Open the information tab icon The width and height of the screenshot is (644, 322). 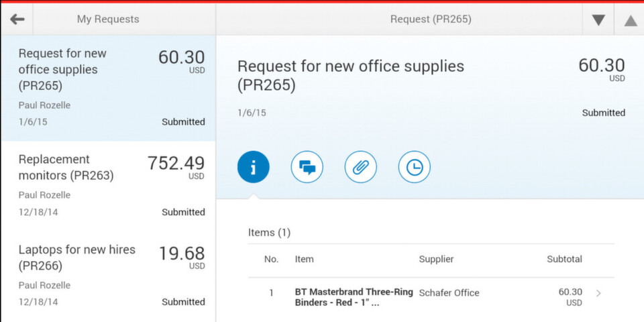[x=254, y=167]
